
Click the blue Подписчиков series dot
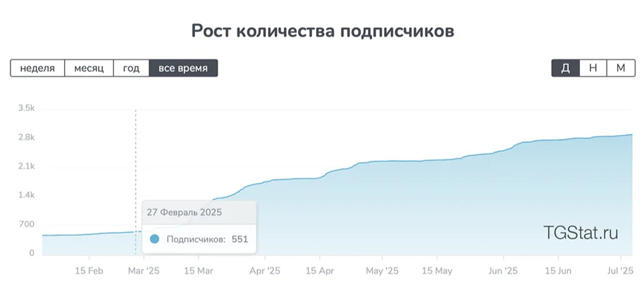click(x=155, y=240)
